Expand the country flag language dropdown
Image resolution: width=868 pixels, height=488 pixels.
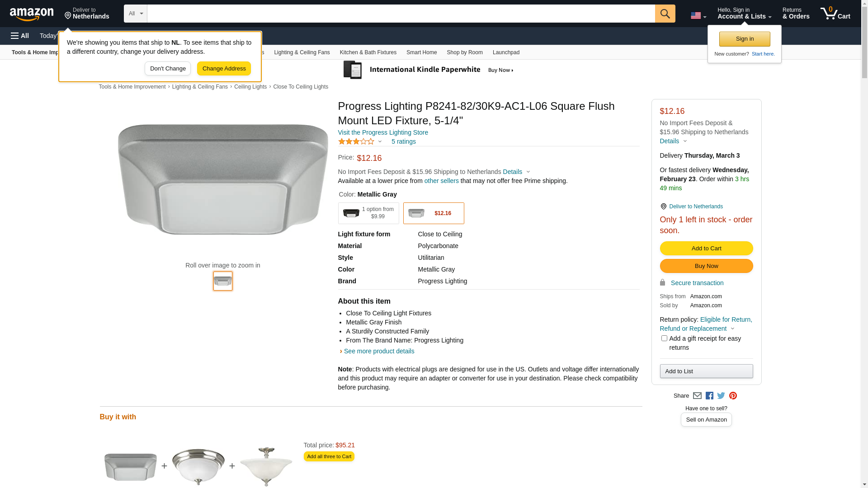(698, 16)
